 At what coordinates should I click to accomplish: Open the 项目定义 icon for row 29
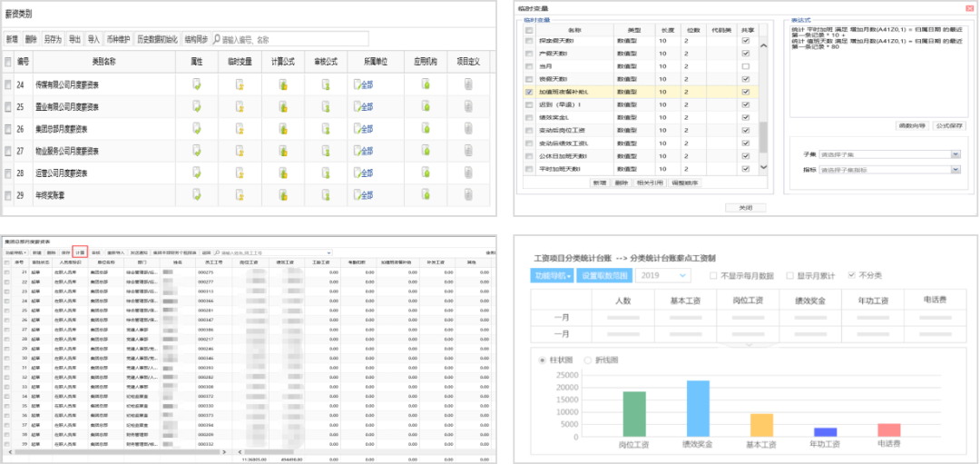click(x=468, y=194)
